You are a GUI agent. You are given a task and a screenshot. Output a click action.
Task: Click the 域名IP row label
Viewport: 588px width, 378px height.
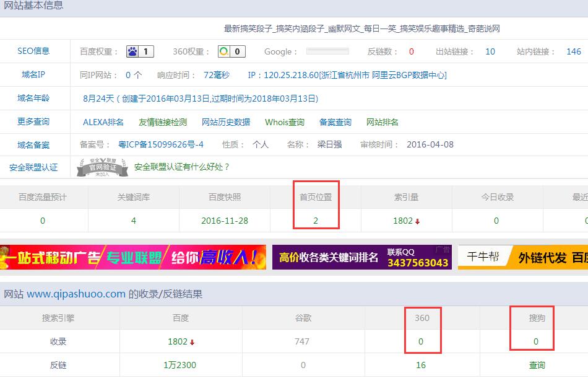coord(33,75)
